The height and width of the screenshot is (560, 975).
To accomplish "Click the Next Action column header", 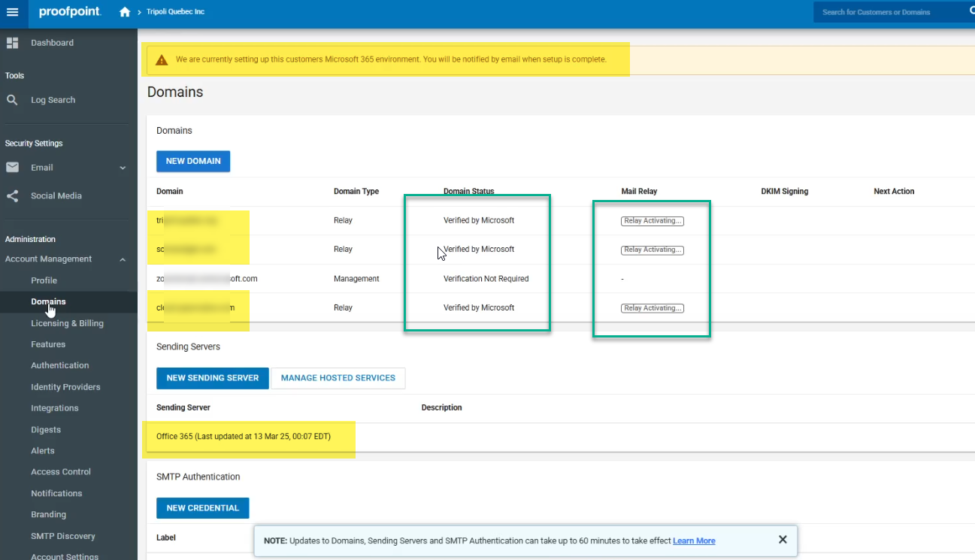I will point(894,192).
